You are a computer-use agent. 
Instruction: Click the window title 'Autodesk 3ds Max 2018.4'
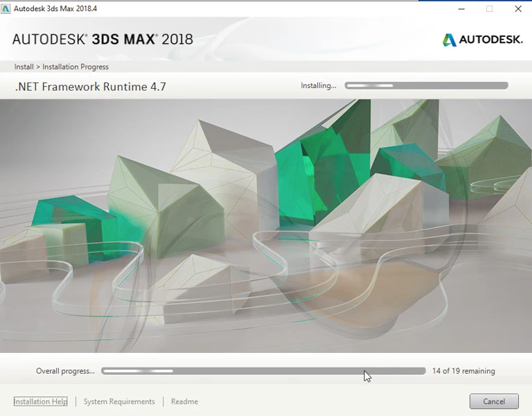click(x=55, y=8)
